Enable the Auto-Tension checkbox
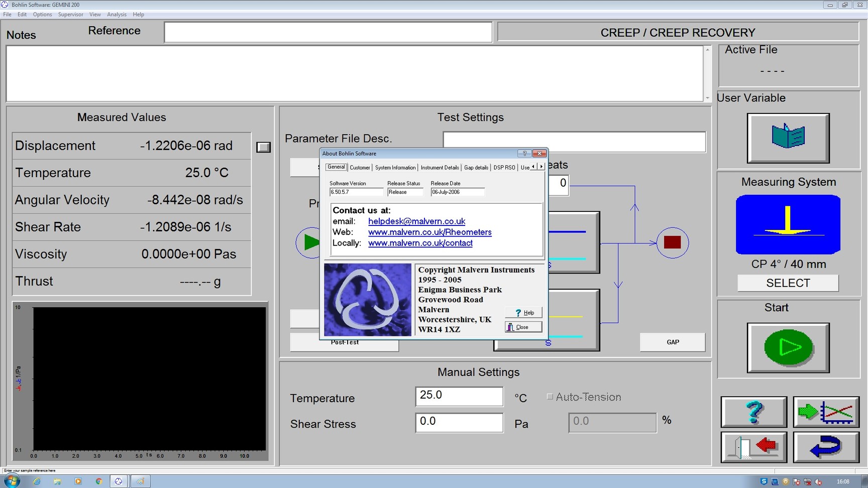 click(x=550, y=397)
